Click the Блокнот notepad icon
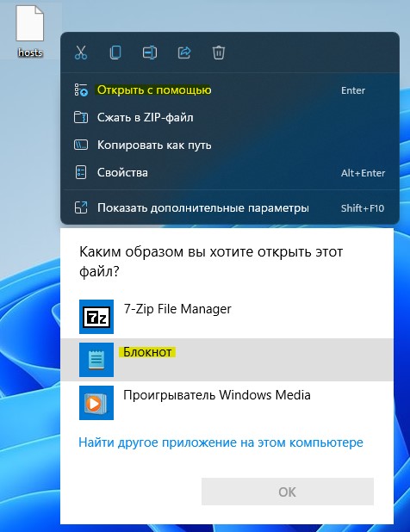Viewport: 410px width, 532px height. click(96, 360)
